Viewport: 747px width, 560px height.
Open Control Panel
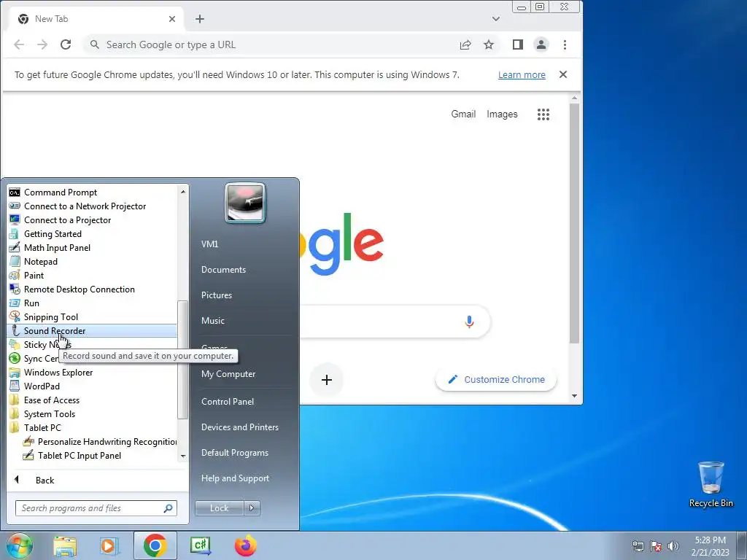pyautogui.click(x=228, y=402)
